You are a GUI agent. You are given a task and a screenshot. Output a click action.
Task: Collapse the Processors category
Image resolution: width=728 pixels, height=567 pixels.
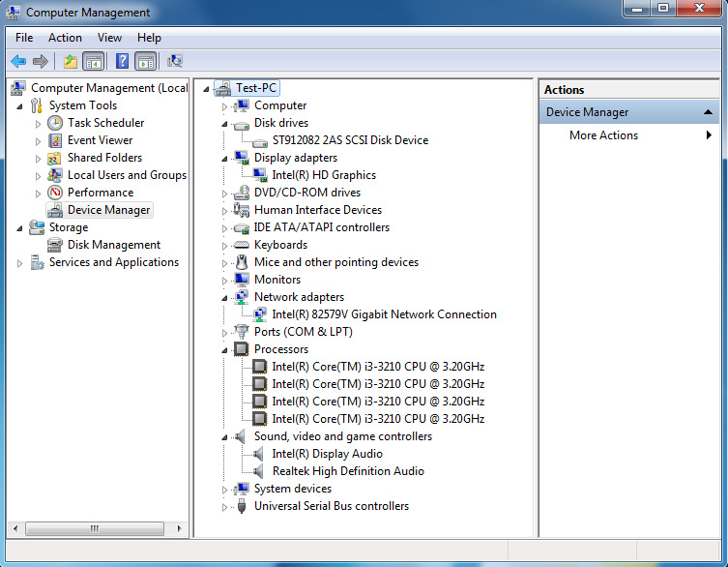click(x=224, y=350)
